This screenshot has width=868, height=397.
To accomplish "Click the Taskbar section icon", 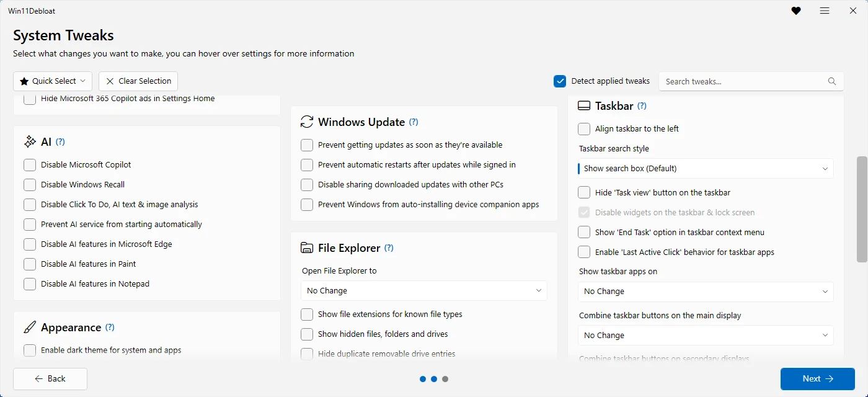I will click(584, 105).
